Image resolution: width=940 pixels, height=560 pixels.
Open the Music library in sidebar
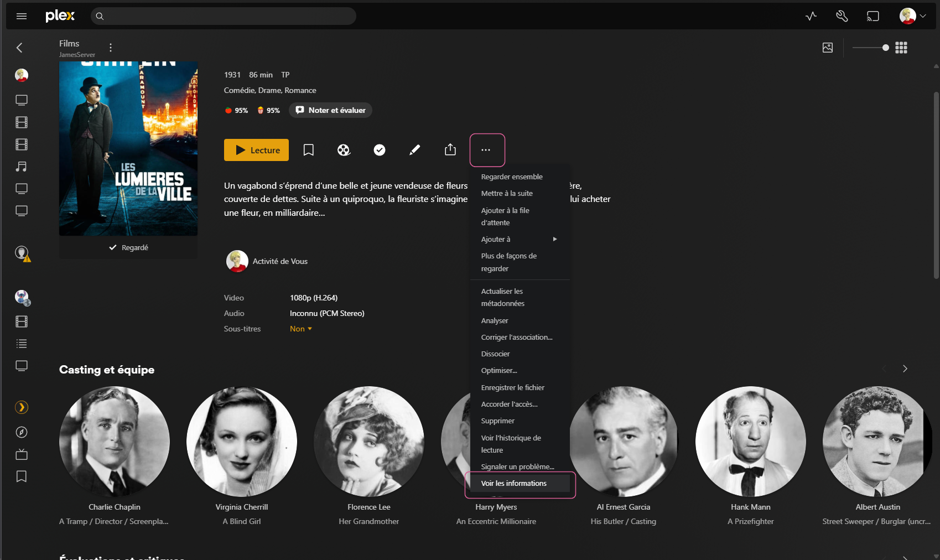[x=22, y=167]
